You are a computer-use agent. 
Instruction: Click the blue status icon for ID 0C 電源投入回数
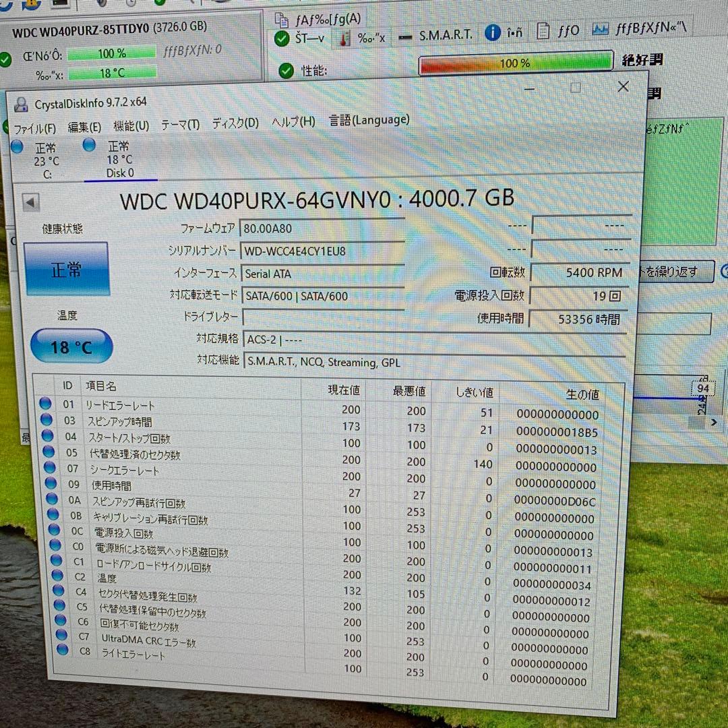point(54,529)
